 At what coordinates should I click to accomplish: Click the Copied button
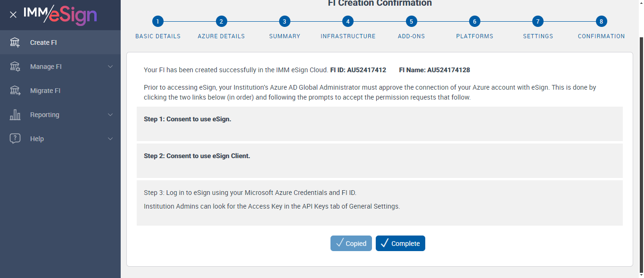tap(351, 243)
